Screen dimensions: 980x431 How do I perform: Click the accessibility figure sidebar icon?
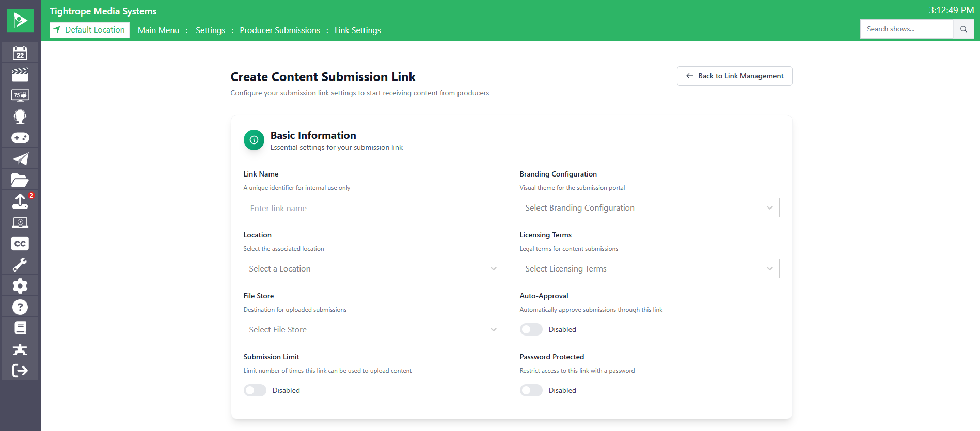click(x=20, y=349)
